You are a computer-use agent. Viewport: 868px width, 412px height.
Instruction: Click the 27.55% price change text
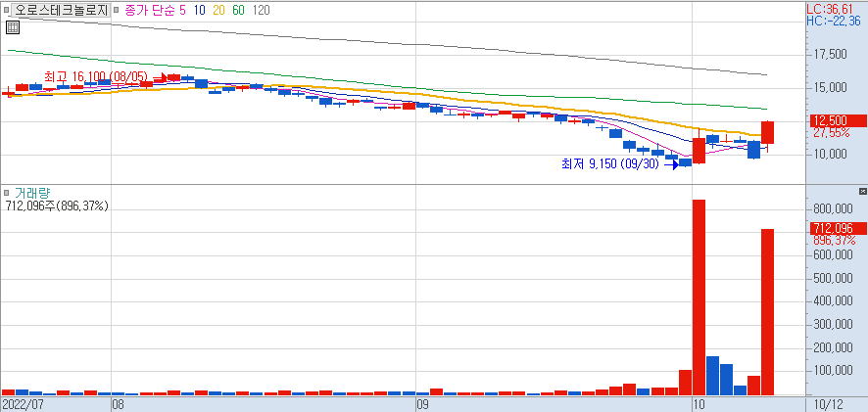[x=831, y=133]
